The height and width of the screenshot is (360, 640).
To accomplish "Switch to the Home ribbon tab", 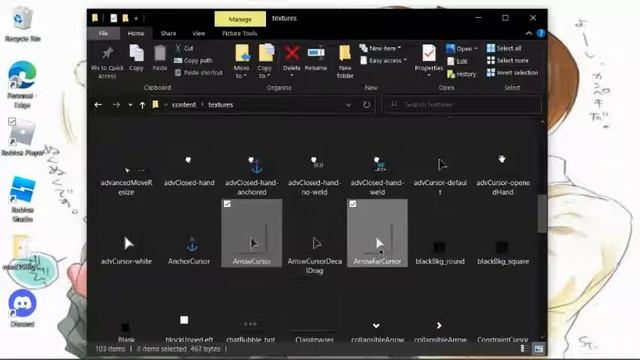I will 136,33.
